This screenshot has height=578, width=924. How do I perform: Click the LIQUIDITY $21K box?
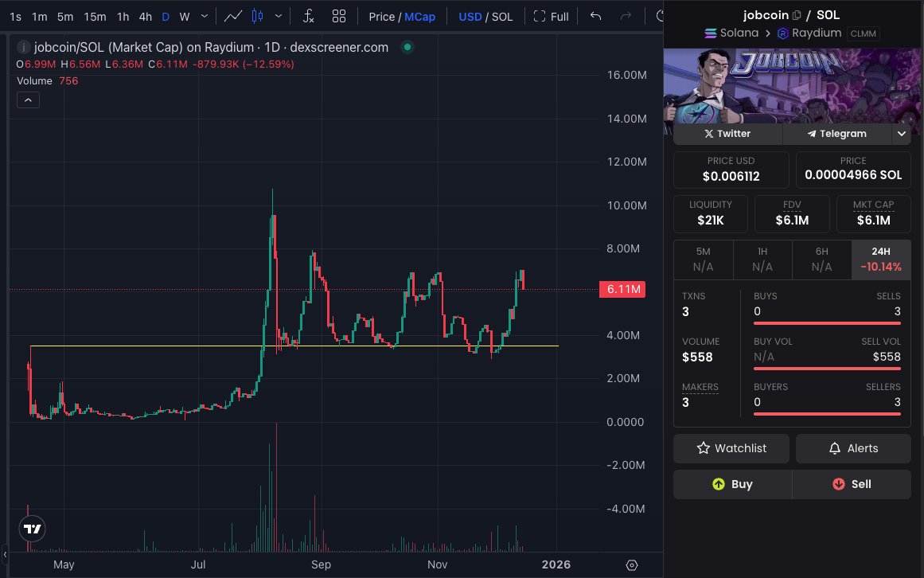click(x=710, y=214)
